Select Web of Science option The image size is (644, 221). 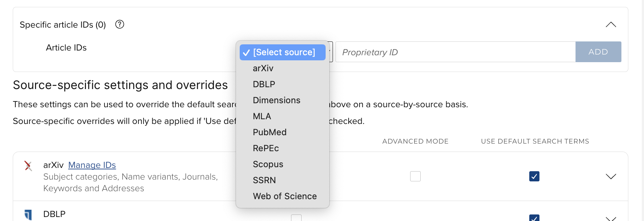(x=284, y=196)
